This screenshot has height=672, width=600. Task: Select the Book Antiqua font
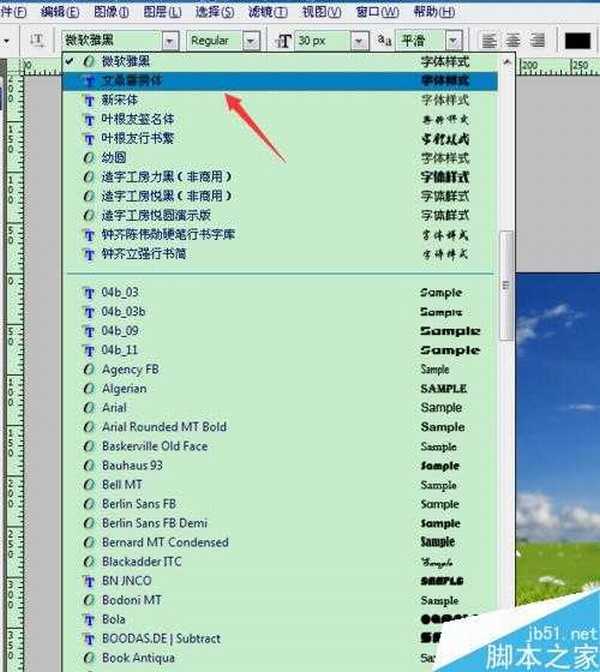280,658
